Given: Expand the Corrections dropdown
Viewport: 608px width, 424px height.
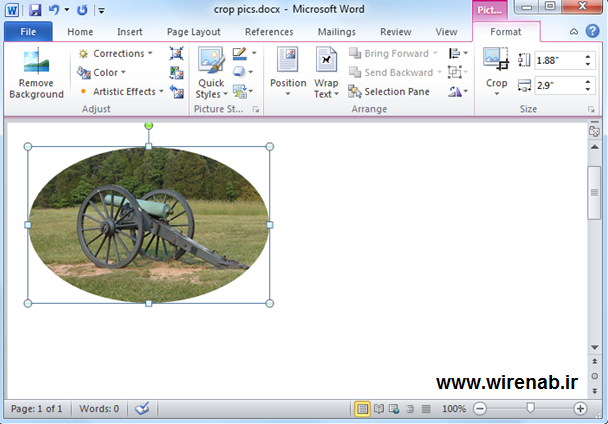Looking at the screenshot, I should pyautogui.click(x=117, y=54).
